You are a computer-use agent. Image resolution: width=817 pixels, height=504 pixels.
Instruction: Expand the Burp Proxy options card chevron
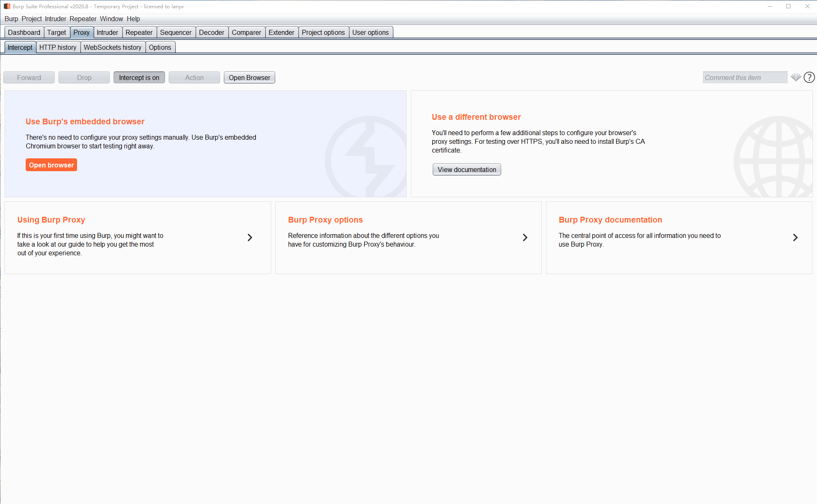tap(525, 237)
